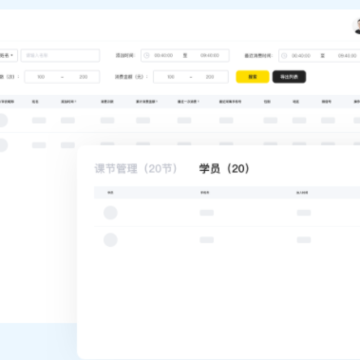The width and height of the screenshot is (360, 360).
Task: Edit the 消费金额 maximum value 200
Action: coord(210,77)
